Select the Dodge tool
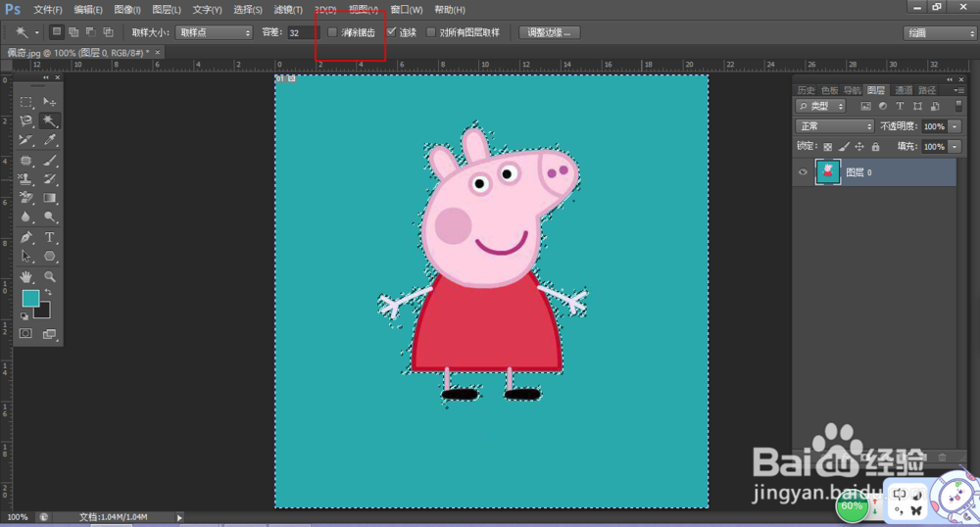This screenshot has width=980, height=527. 49,216
